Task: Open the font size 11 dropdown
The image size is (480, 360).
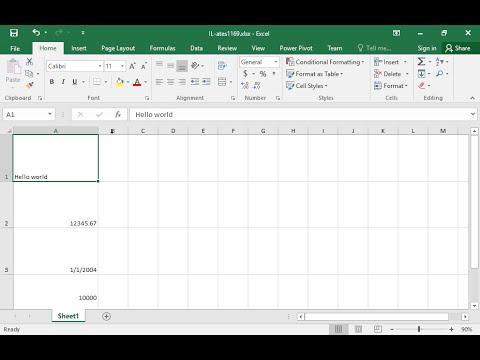Action: (x=122, y=66)
